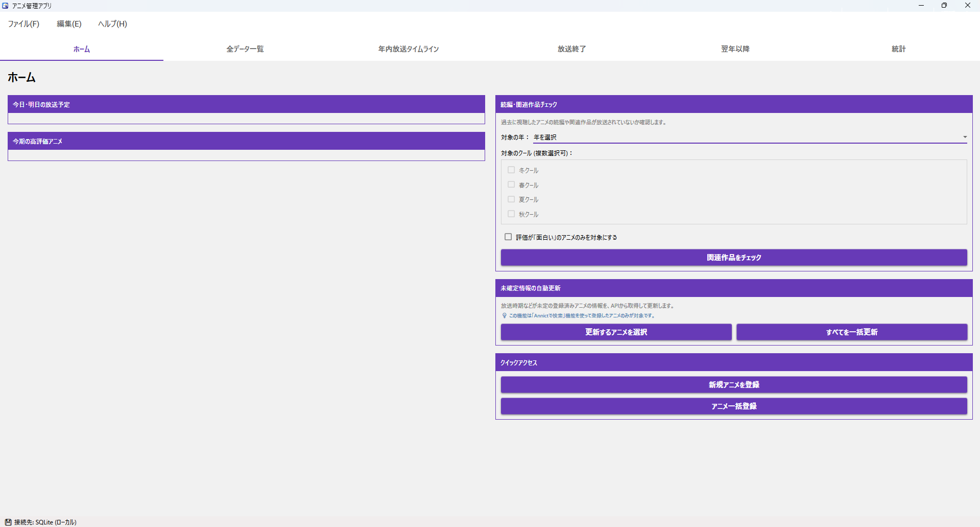Minimize the アニメ管理アプリ window
The image size is (980, 527).
pos(921,6)
